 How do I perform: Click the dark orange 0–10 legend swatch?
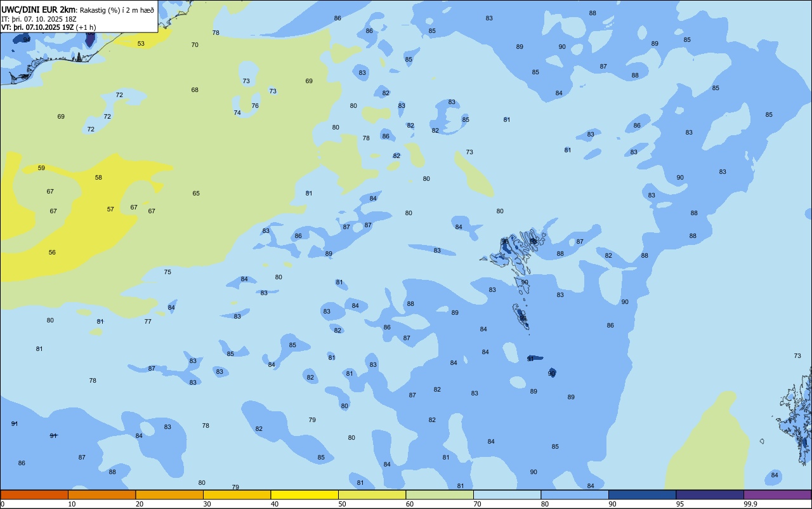(34, 494)
